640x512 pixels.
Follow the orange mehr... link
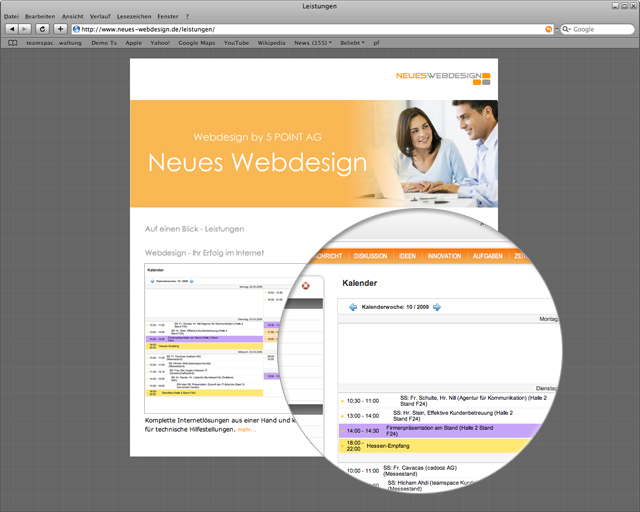click(247, 430)
